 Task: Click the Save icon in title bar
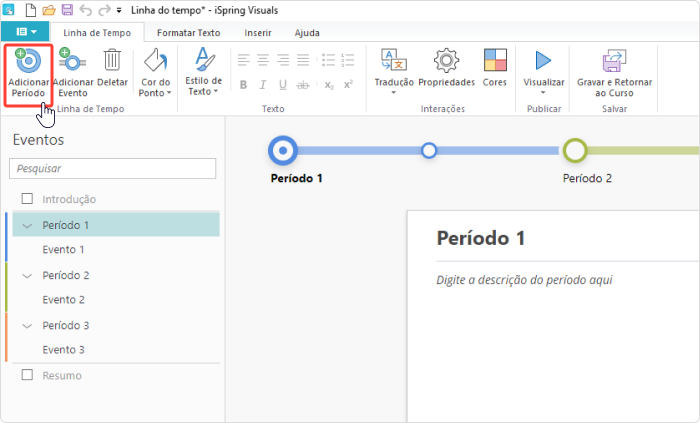tap(67, 10)
